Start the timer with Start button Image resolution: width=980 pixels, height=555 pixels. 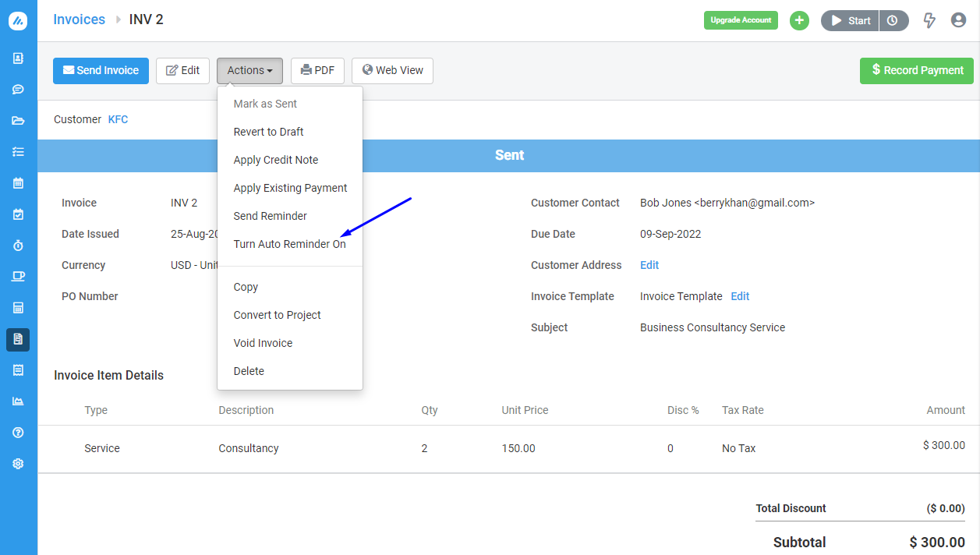pos(851,20)
